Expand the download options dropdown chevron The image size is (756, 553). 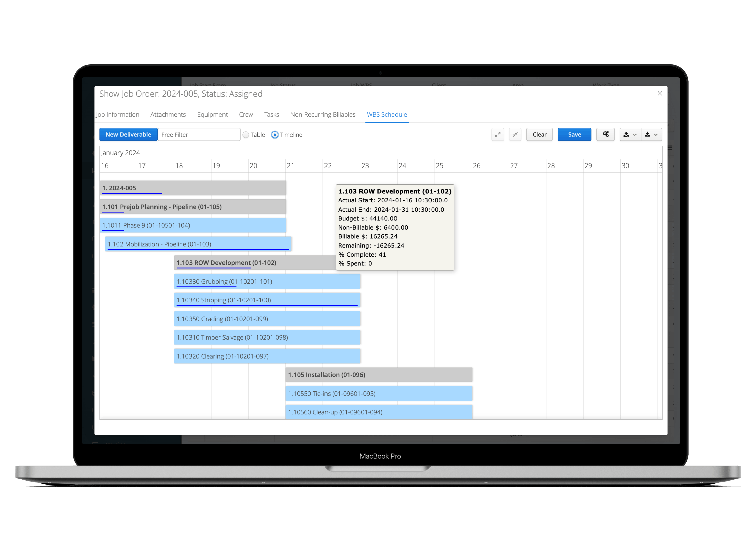pyautogui.click(x=656, y=135)
